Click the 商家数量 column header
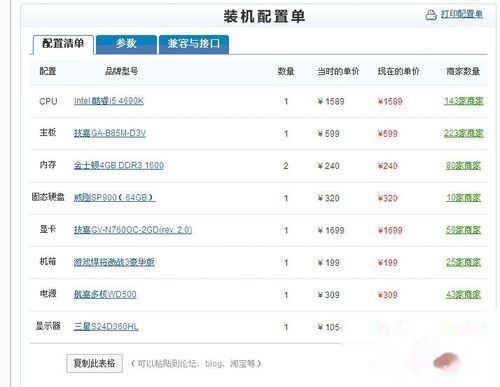Viewport: 500px width, 387px height. pos(463,71)
